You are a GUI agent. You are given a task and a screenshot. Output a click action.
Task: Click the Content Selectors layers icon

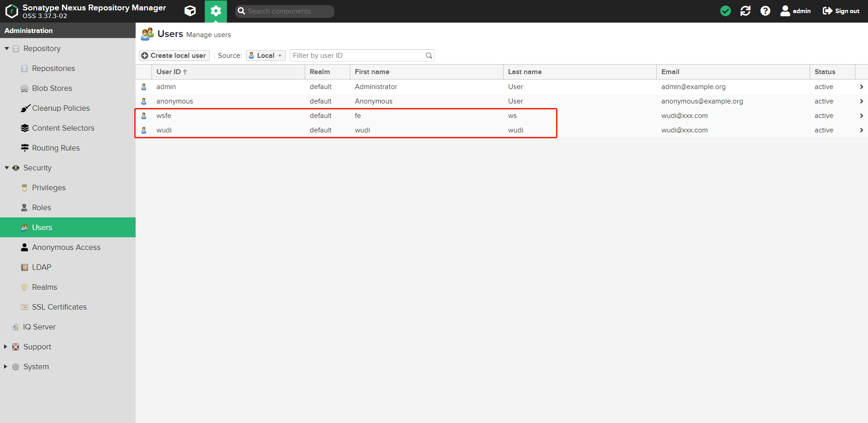(24, 128)
